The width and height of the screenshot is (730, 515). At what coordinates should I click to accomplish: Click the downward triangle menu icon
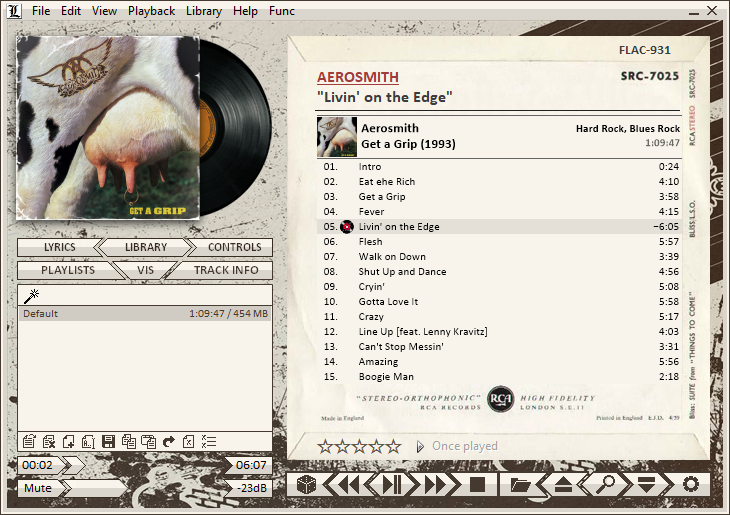click(647, 485)
